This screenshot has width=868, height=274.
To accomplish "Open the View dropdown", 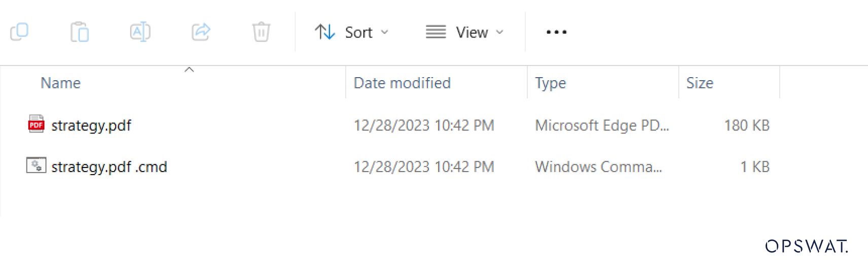I will click(x=465, y=32).
